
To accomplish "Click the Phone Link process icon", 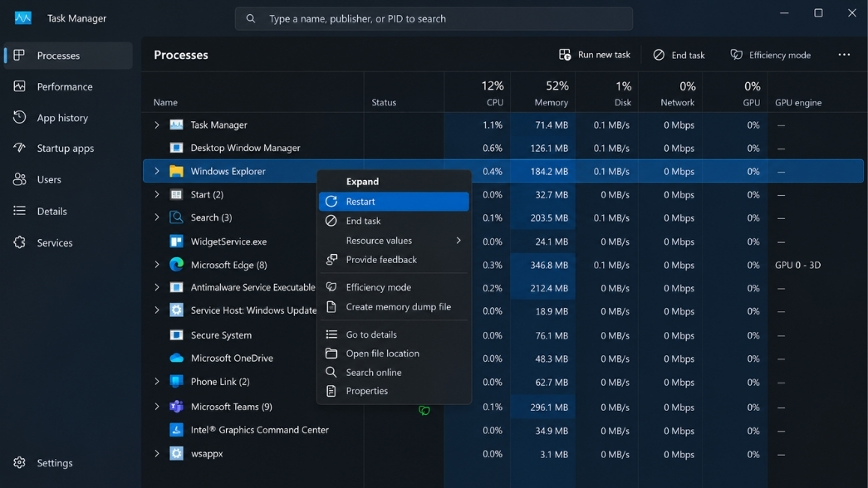I will (176, 382).
